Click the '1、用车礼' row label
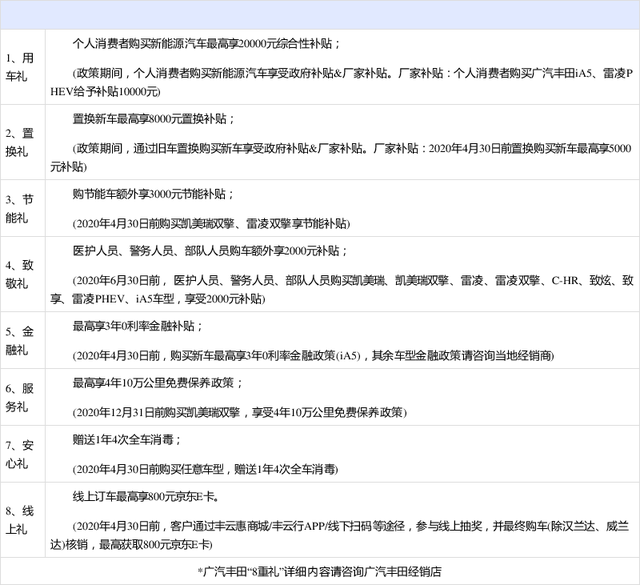The image size is (640, 585). [x=20, y=67]
